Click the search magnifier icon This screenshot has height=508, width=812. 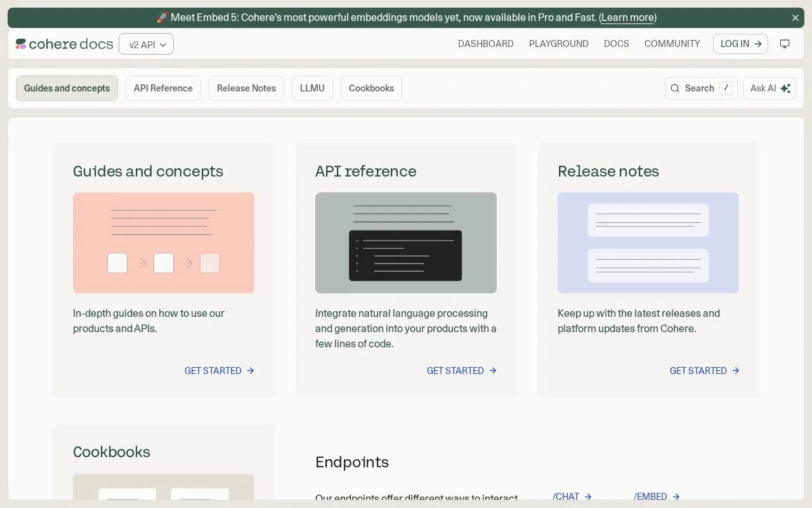pos(675,88)
